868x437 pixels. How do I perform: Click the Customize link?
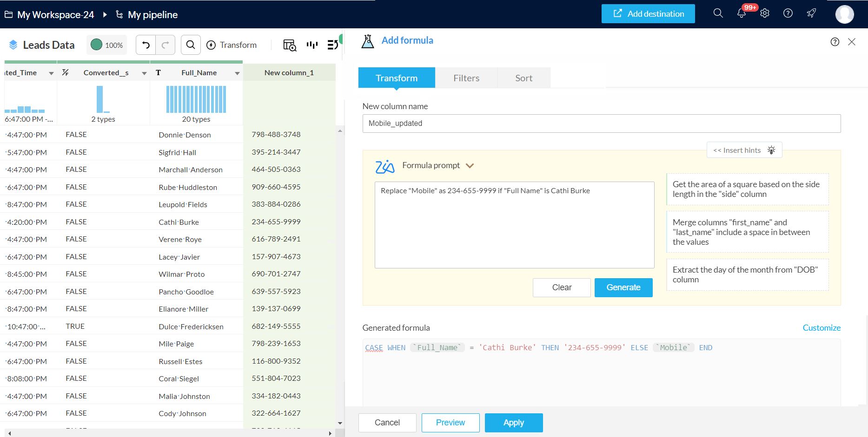pyautogui.click(x=822, y=328)
